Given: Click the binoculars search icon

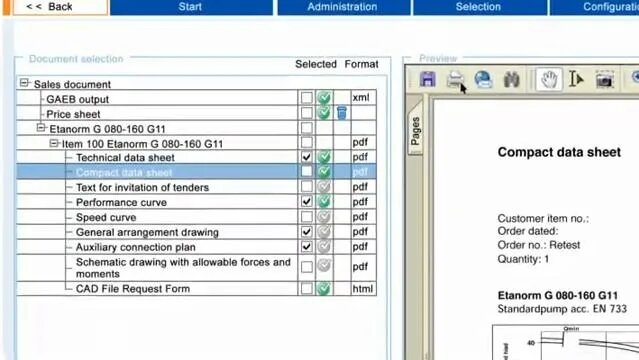Looking at the screenshot, I should (511, 80).
